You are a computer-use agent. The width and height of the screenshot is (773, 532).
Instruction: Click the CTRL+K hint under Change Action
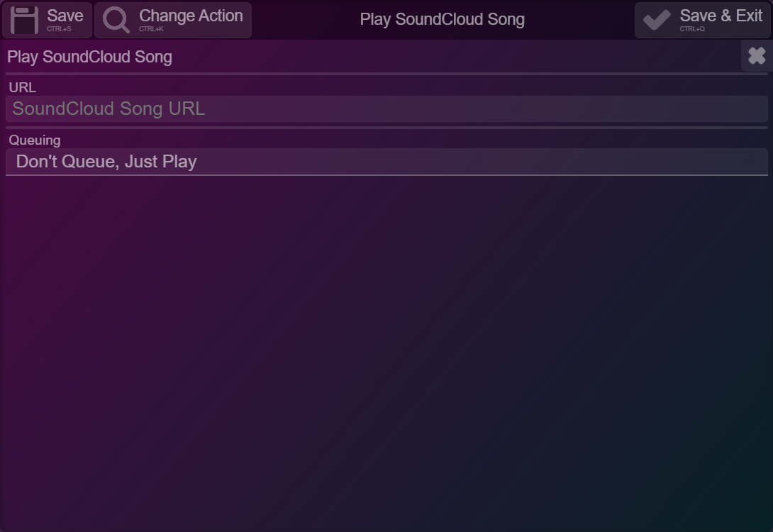tap(151, 29)
